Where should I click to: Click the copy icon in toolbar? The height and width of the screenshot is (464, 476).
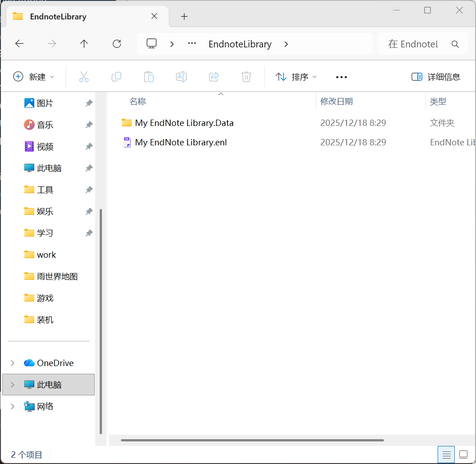[116, 77]
